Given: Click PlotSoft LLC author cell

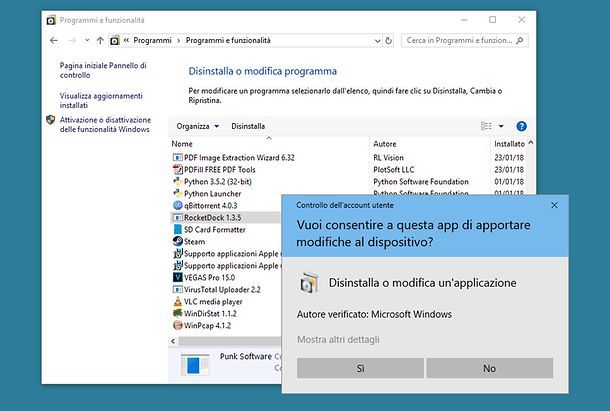Looking at the screenshot, I should click(x=394, y=170).
